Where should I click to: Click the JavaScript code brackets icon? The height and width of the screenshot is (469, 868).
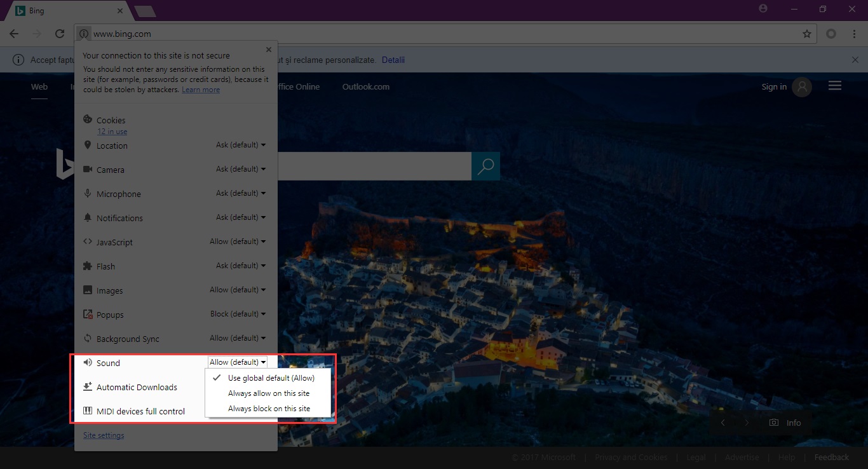[x=88, y=241]
